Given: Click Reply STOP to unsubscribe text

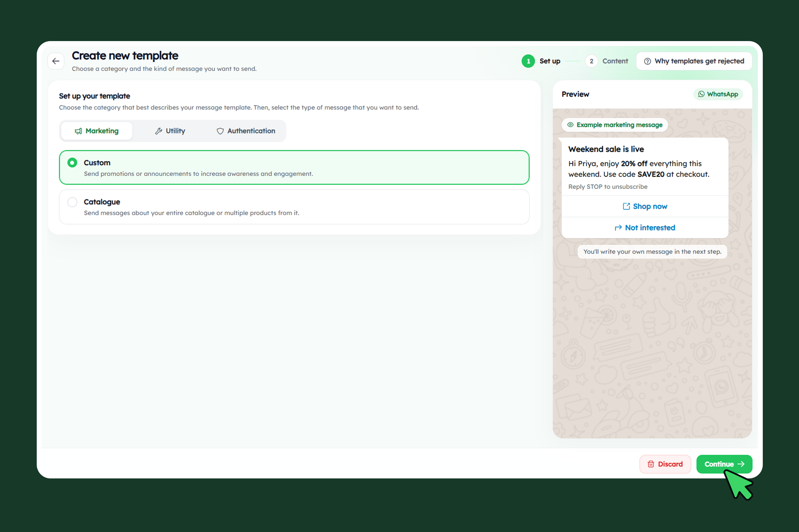Looking at the screenshot, I should (x=608, y=187).
